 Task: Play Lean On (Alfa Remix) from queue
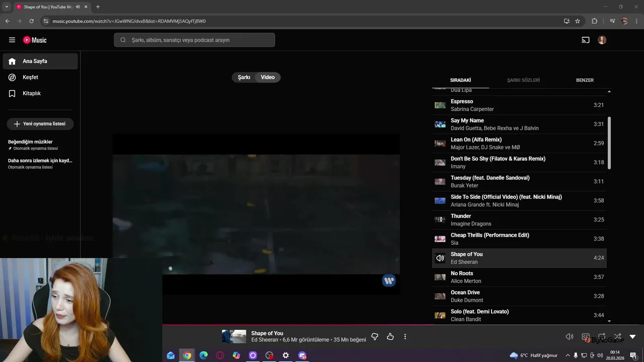pyautogui.click(x=519, y=143)
